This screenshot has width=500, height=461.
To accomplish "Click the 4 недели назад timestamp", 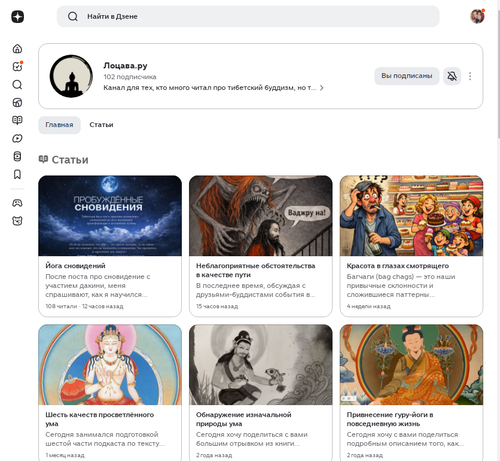I will coord(368,306).
